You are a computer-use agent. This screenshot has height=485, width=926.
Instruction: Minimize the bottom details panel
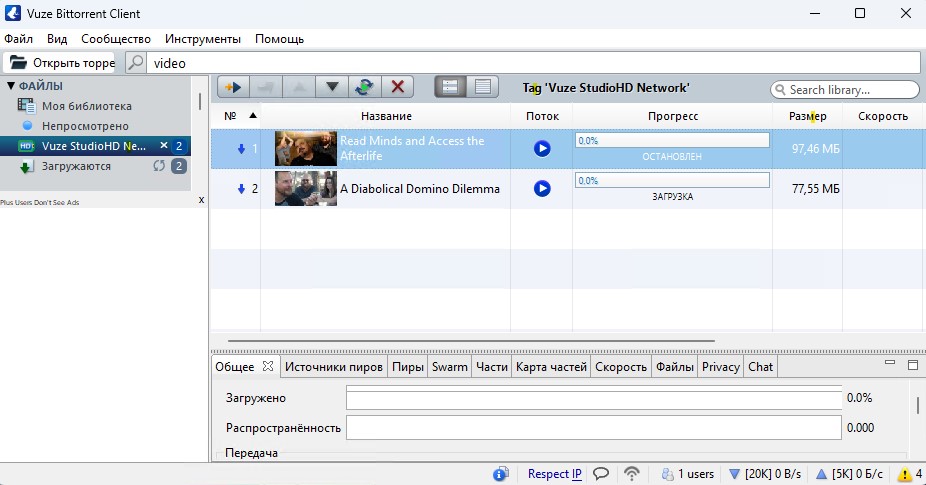[890, 363]
